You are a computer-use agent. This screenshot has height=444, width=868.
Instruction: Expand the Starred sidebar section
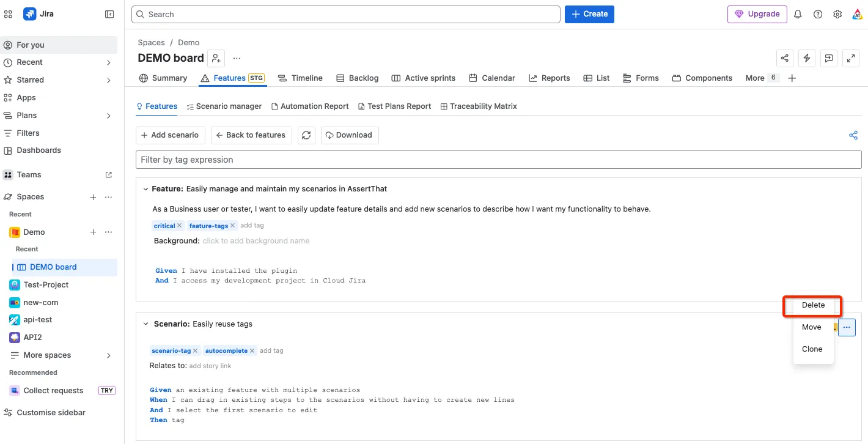[108, 80]
